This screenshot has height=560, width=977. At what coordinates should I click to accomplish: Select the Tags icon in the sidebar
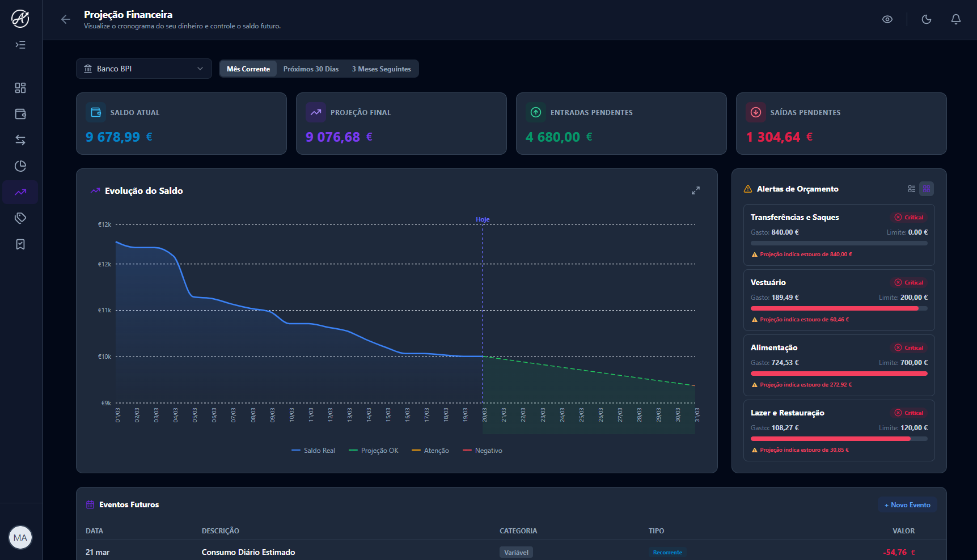tap(20, 218)
